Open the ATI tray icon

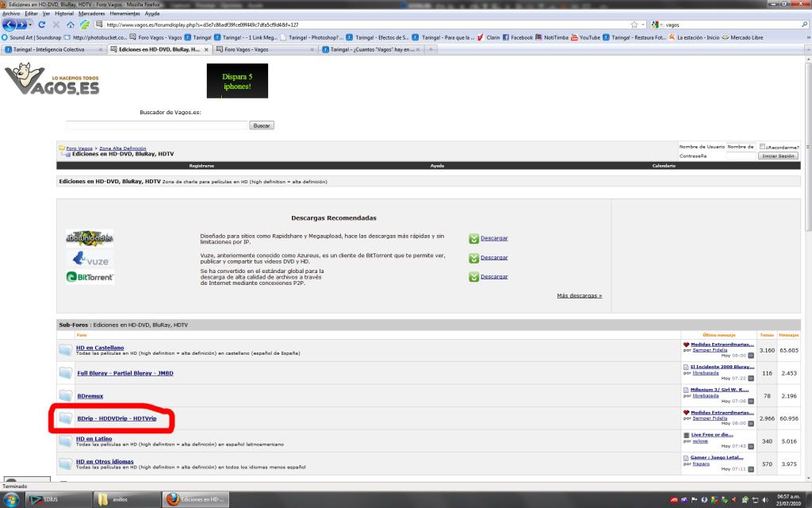[674, 500]
